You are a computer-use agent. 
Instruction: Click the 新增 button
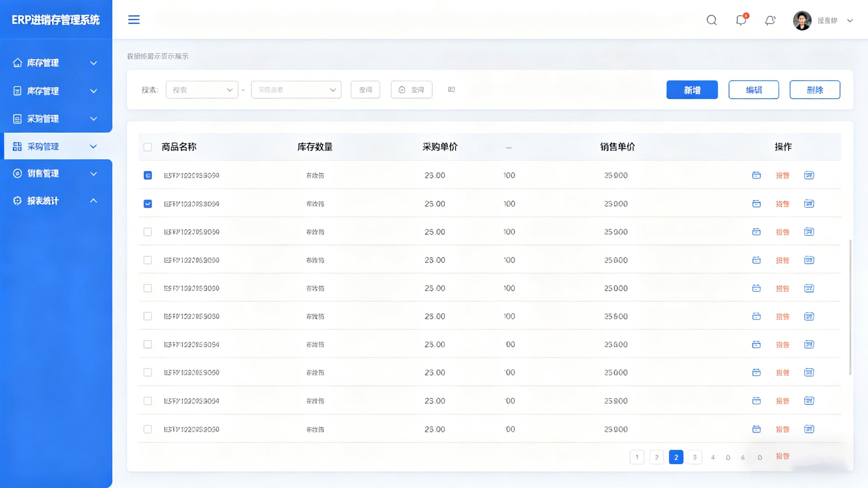[692, 90]
